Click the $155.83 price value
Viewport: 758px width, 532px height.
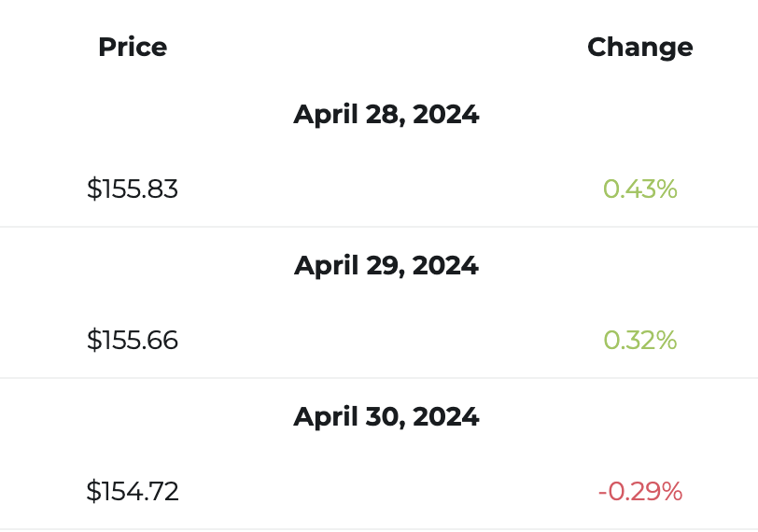pos(133,189)
